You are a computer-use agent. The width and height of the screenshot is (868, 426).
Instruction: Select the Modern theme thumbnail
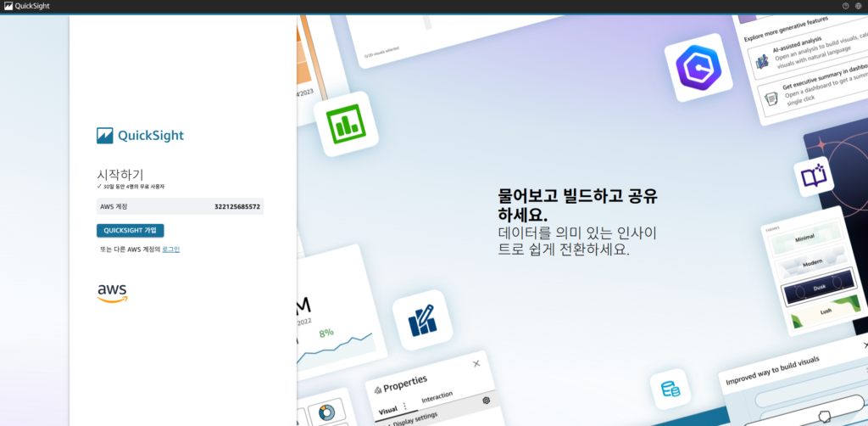(x=813, y=264)
